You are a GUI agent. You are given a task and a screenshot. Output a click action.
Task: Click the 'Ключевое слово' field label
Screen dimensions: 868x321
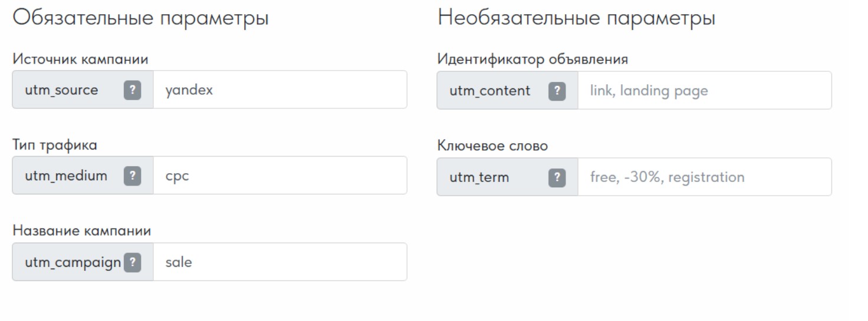tap(492, 145)
